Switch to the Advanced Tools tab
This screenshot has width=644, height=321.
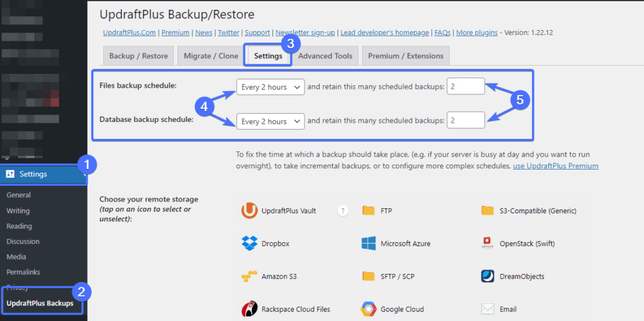[x=325, y=56]
